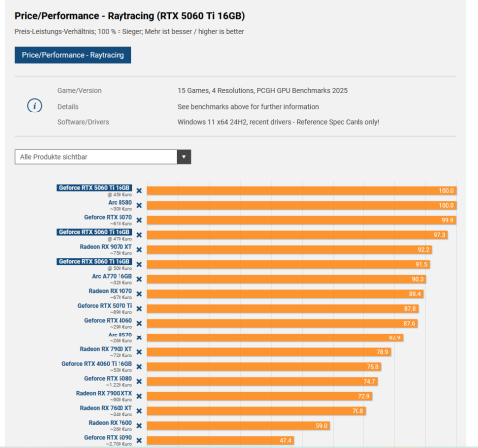The height and width of the screenshot is (448, 478).
Task: Click the 99.9 value on the RTX 5070 bar
Action: [447, 220]
